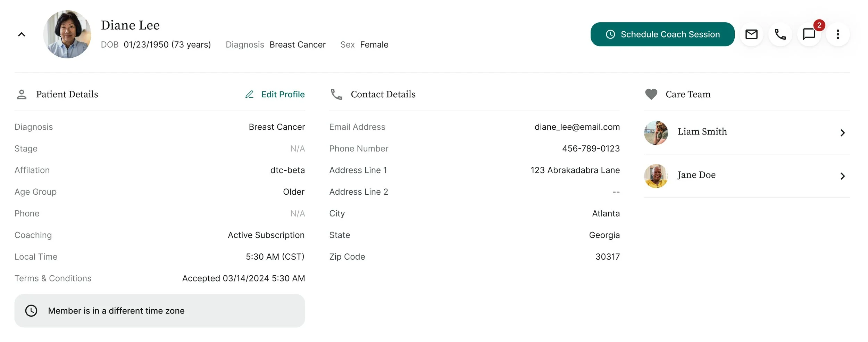Viewport: 868px width, 342px height.
Task: Click 'Member is in a different time zone' notice
Action: (160, 311)
